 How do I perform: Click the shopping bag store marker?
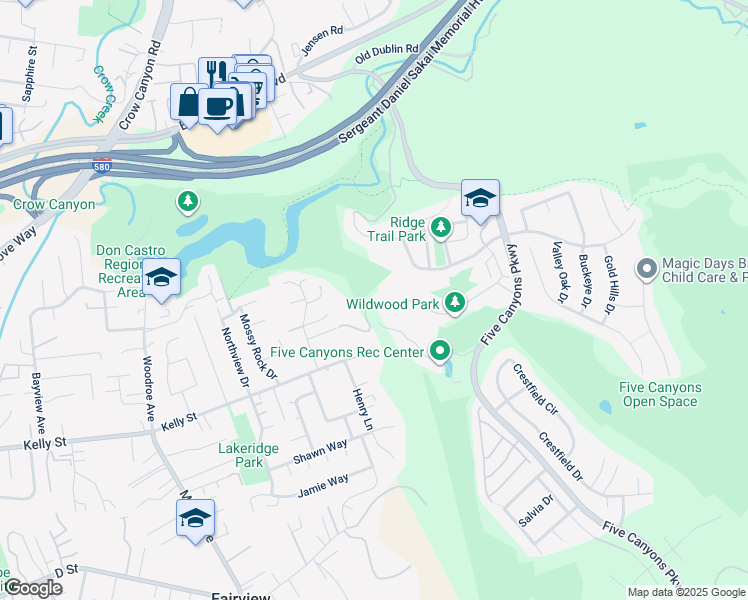coord(188,105)
